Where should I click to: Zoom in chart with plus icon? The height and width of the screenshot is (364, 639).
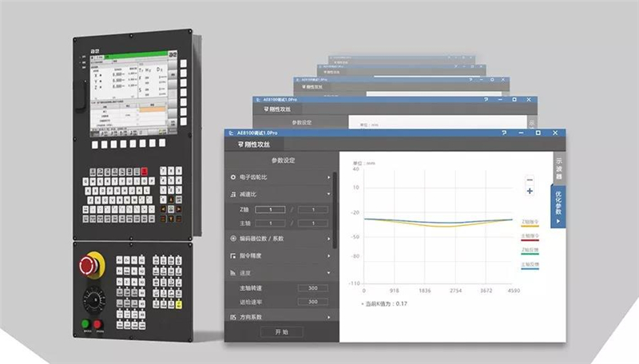point(529,192)
